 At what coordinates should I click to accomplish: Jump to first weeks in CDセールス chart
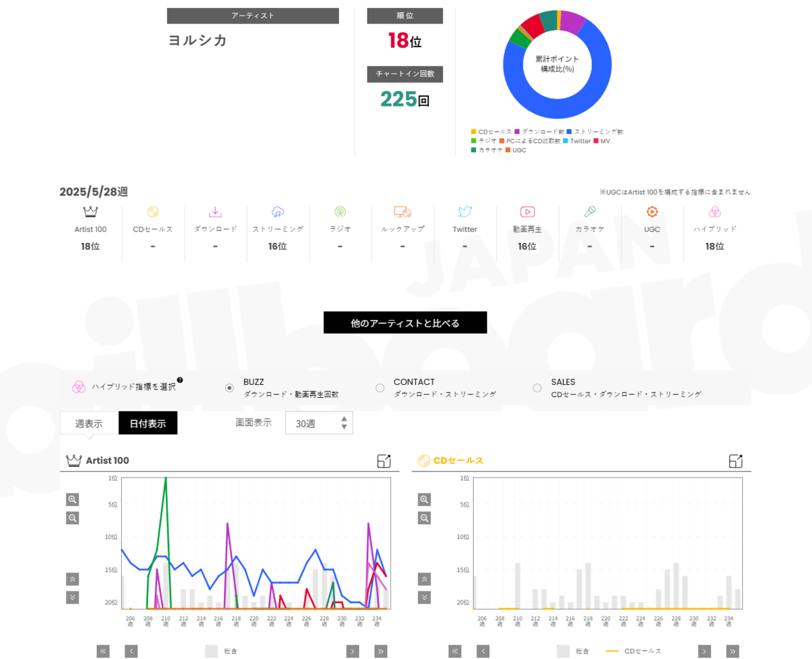pyautogui.click(x=455, y=651)
